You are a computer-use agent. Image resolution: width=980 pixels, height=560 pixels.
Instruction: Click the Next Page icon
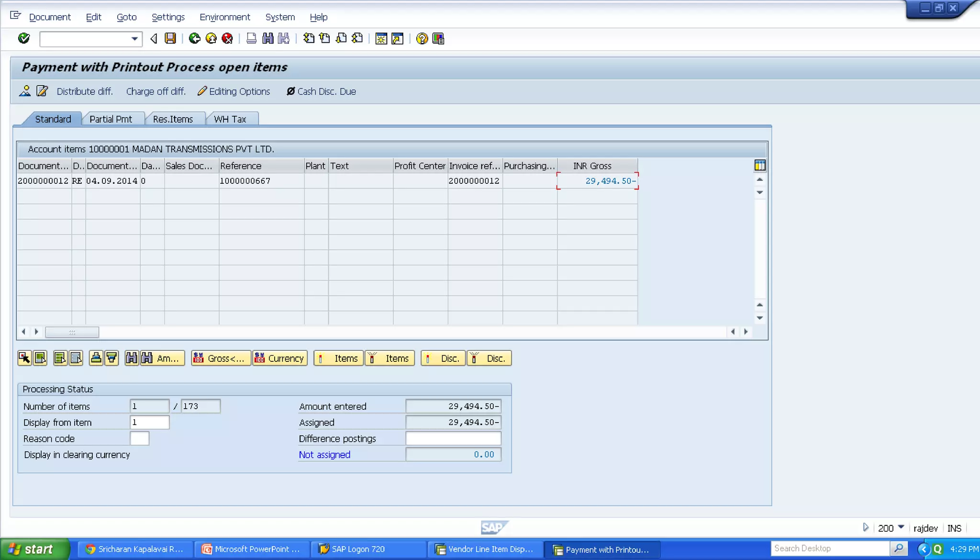coord(341,38)
